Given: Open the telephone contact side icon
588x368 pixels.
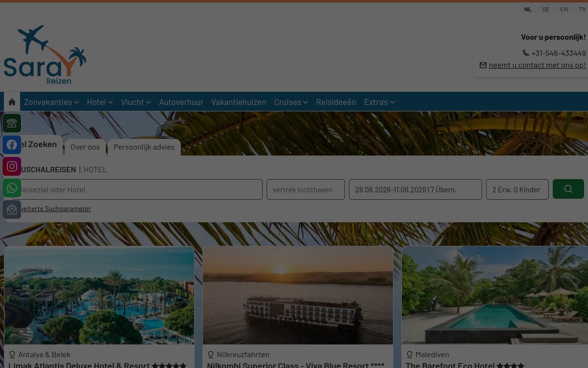Looking at the screenshot, I should pos(12,123).
